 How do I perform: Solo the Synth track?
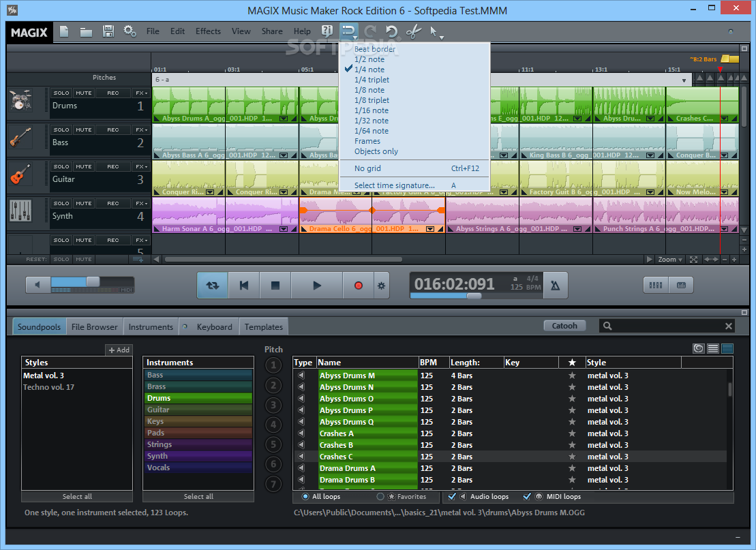point(61,203)
